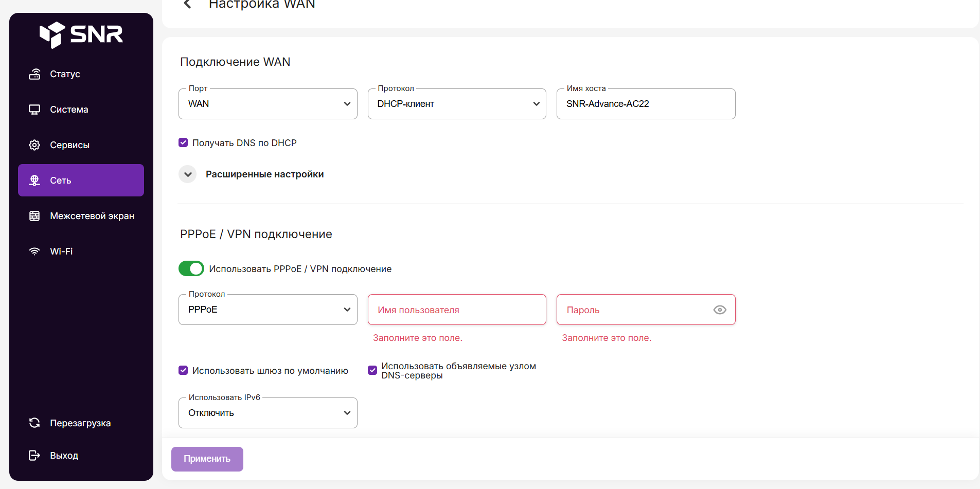Click the Firewall icon in sidebar

[x=34, y=216]
